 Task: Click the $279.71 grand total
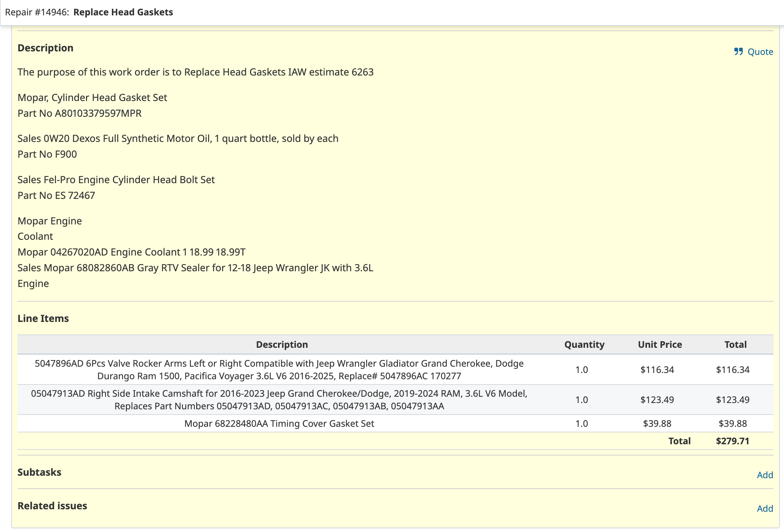[732, 441]
